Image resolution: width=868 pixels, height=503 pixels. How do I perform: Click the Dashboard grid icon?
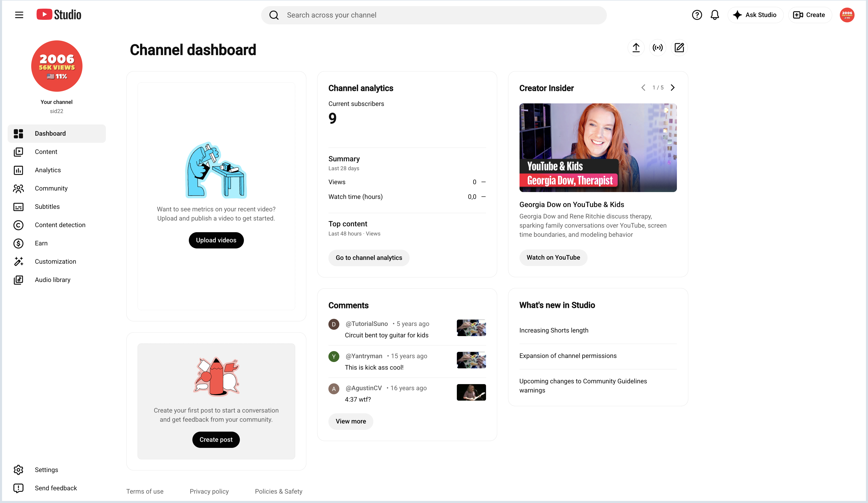(18, 133)
